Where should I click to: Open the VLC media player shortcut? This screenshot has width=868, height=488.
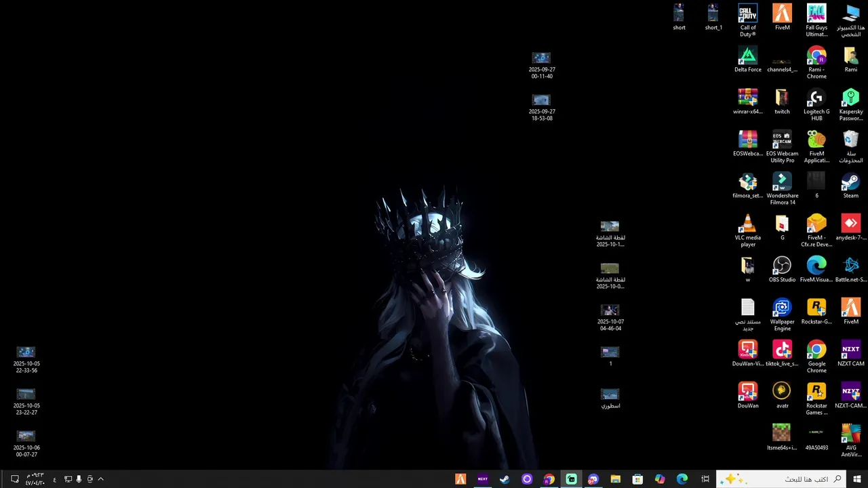[x=748, y=230]
